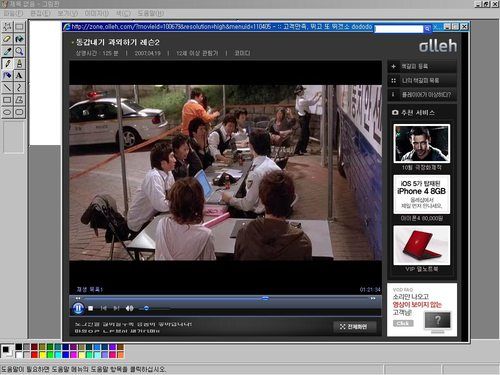Click the rewind arrows on the seek bar
500x375 pixels.
(x=78, y=298)
